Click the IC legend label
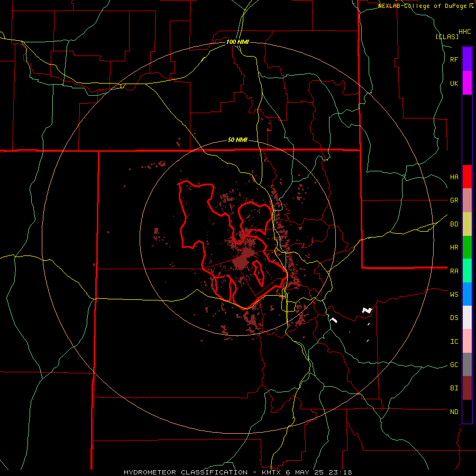The image size is (476, 476). point(454,341)
